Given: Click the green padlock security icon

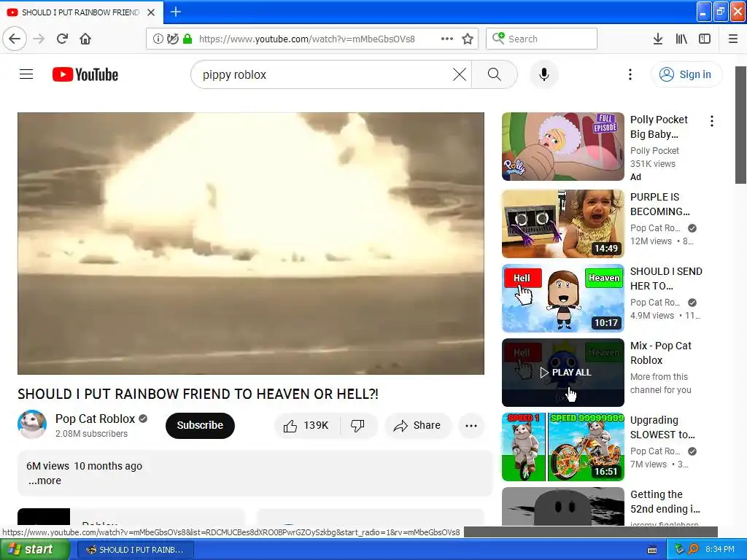Looking at the screenshot, I should [x=187, y=39].
